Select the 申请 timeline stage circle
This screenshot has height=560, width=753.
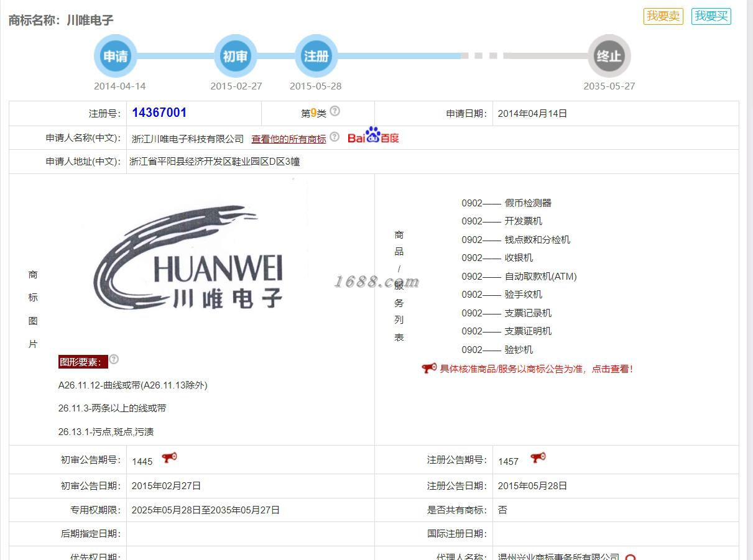click(116, 57)
